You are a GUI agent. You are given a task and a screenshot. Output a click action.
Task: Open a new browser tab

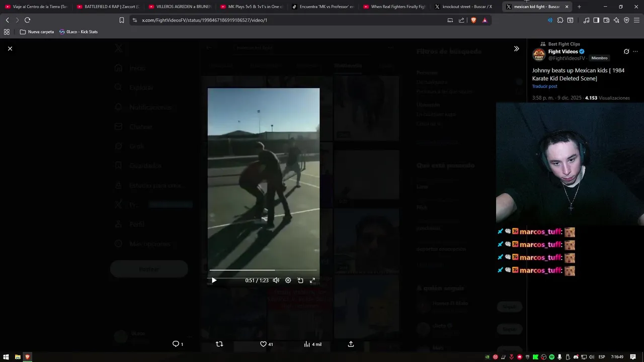point(579,7)
